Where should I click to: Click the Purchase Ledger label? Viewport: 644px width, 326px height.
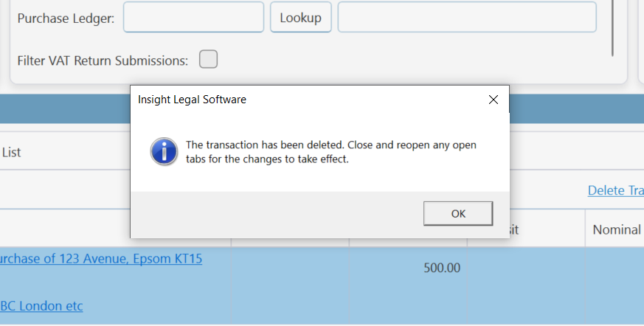tap(66, 18)
